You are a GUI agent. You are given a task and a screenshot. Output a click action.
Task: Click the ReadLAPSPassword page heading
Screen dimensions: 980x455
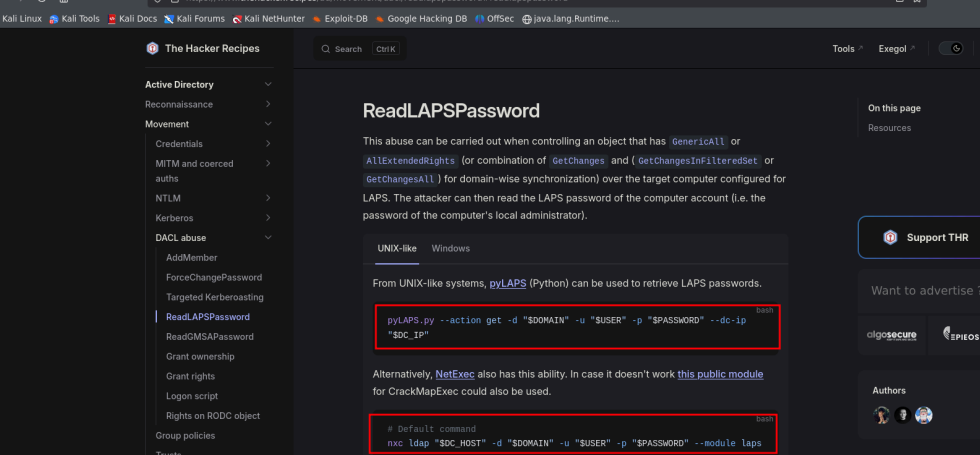(451, 111)
